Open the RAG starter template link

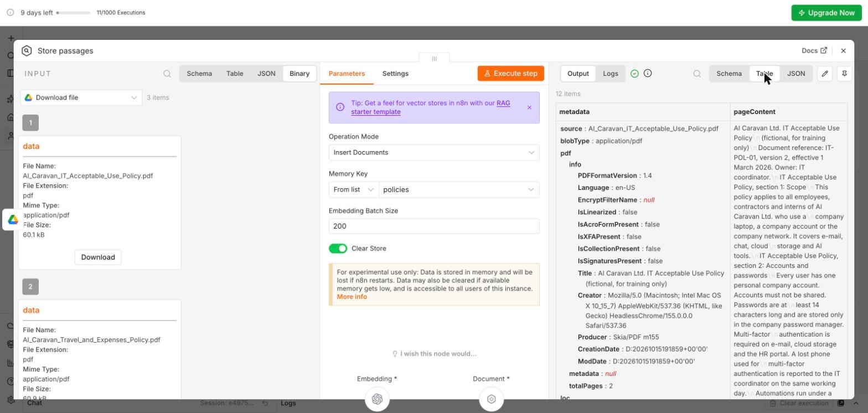[x=431, y=107]
